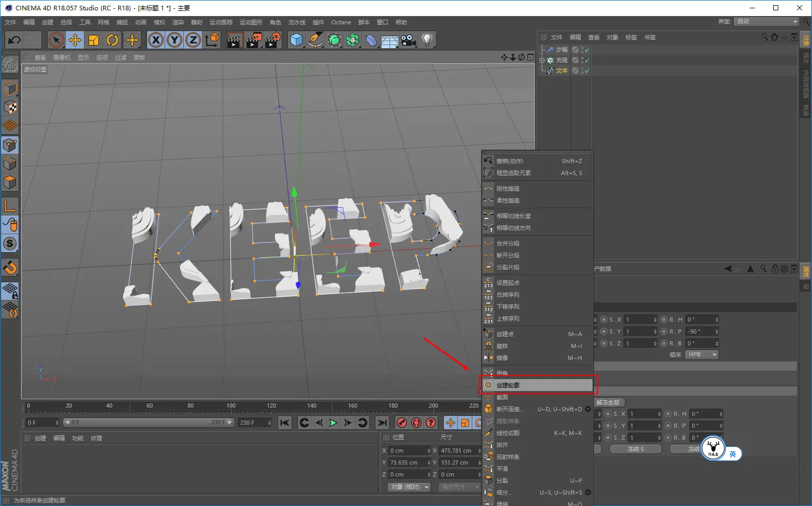
Task: Open the 界面 layout dropdown
Action: tap(767, 22)
